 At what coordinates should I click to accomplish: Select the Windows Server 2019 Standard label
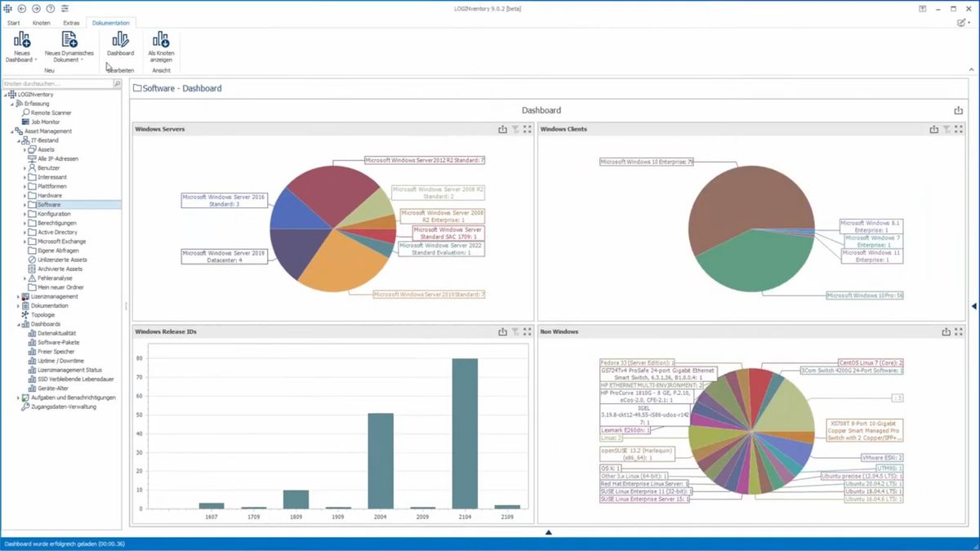coord(430,294)
